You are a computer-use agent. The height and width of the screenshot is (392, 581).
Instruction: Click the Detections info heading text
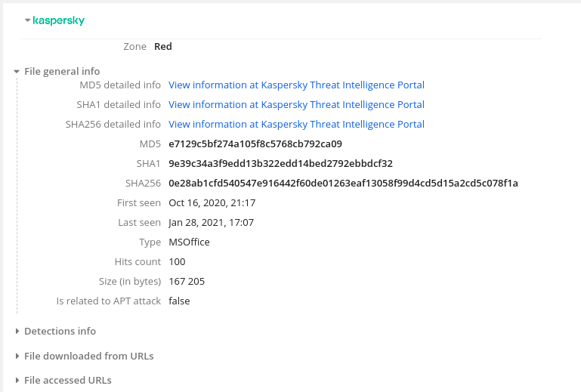point(60,332)
